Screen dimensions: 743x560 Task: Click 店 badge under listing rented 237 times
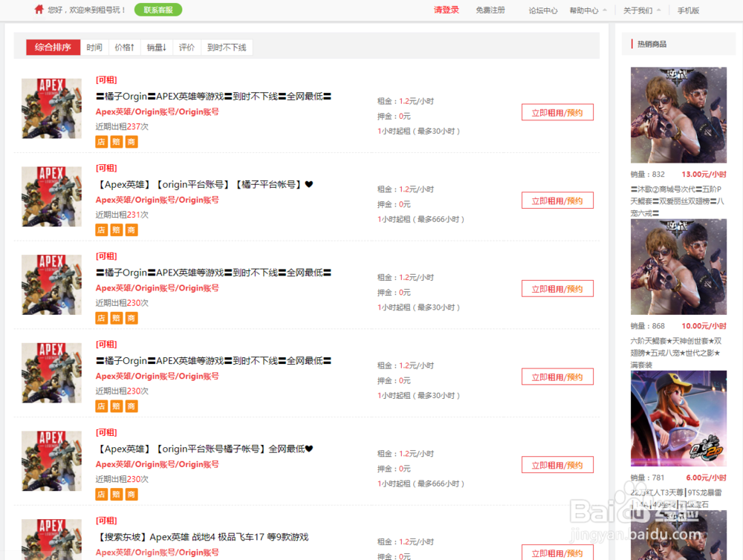point(101,142)
